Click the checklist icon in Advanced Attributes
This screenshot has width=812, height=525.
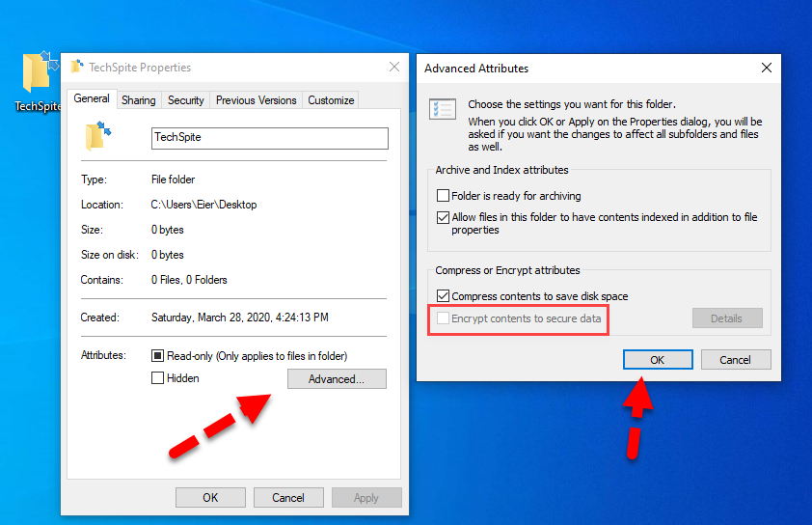click(443, 109)
